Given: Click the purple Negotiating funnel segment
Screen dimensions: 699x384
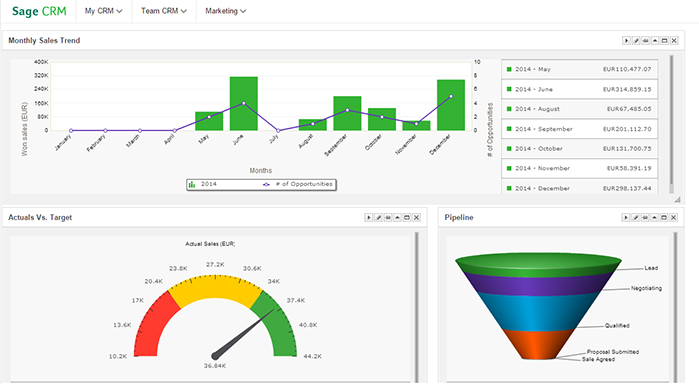Looking at the screenshot, I should (x=538, y=284).
